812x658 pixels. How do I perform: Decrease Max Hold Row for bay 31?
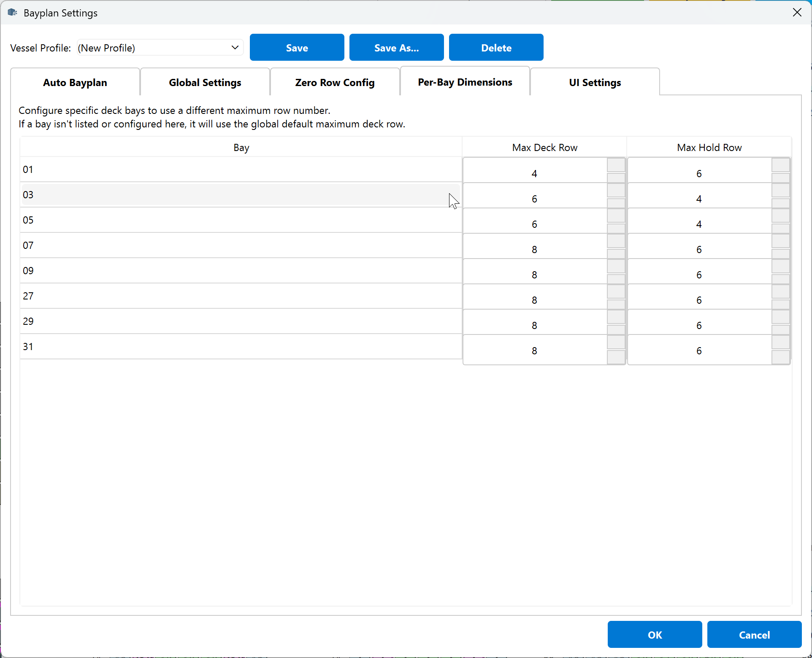[x=781, y=357]
